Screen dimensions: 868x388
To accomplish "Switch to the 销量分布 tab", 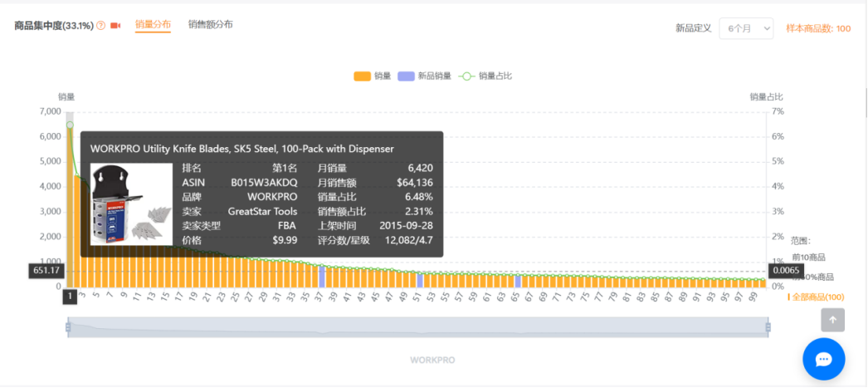I will (153, 25).
